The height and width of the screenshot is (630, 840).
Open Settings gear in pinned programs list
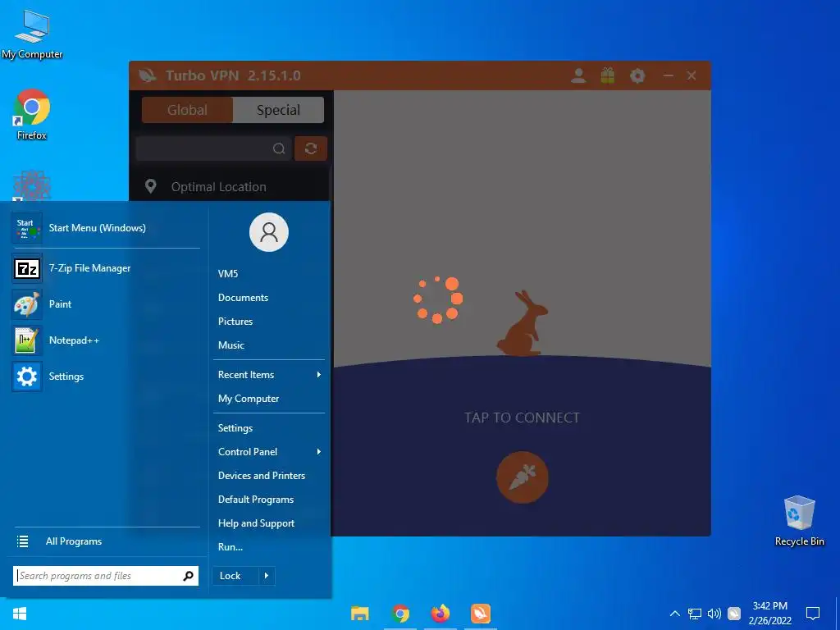point(27,376)
